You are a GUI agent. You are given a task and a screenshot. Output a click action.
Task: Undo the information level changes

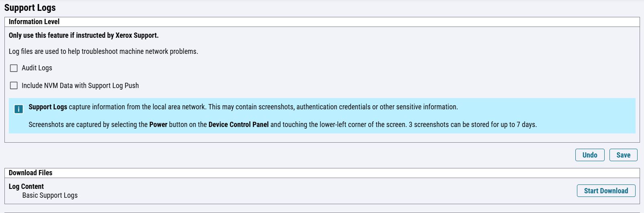[x=590, y=155]
